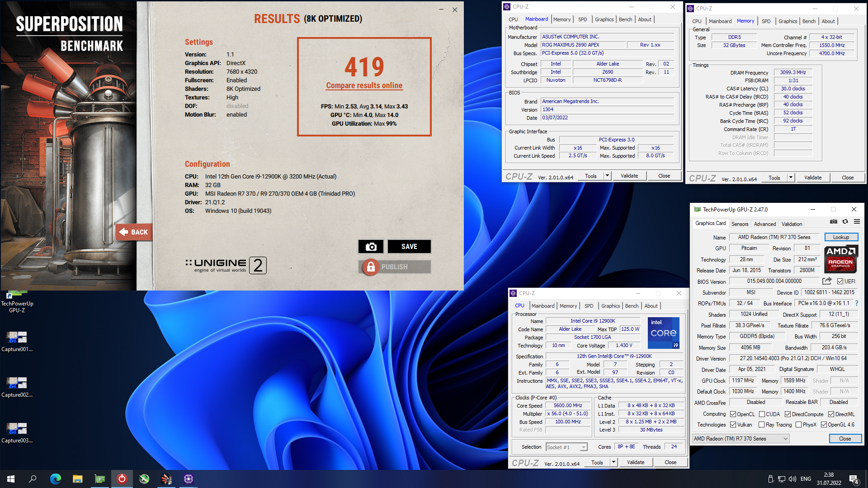The width and height of the screenshot is (868, 488).
Task: Launch Microsoft Edge from the taskbar
Action: pos(55,479)
